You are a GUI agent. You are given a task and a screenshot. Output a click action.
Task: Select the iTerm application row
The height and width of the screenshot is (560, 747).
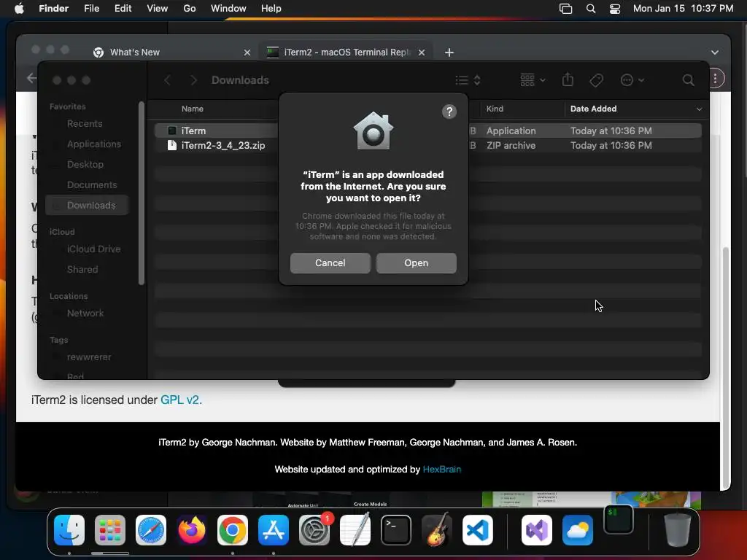click(427, 131)
